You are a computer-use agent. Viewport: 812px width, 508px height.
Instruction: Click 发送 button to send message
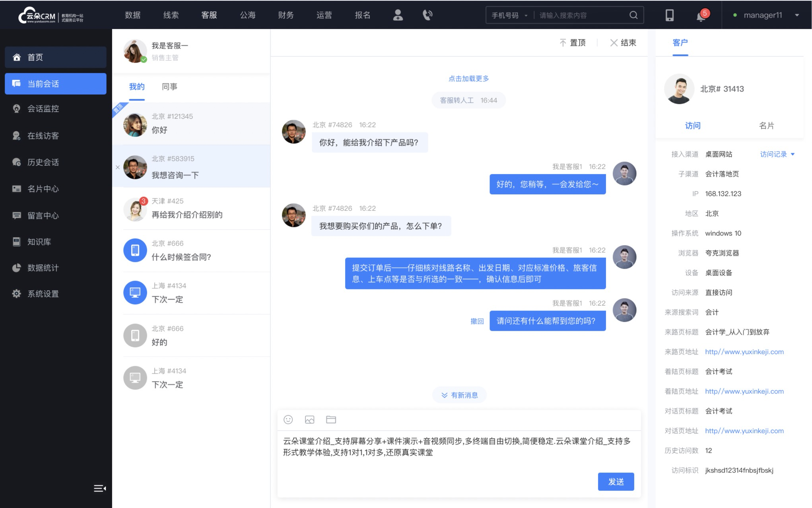pos(616,481)
